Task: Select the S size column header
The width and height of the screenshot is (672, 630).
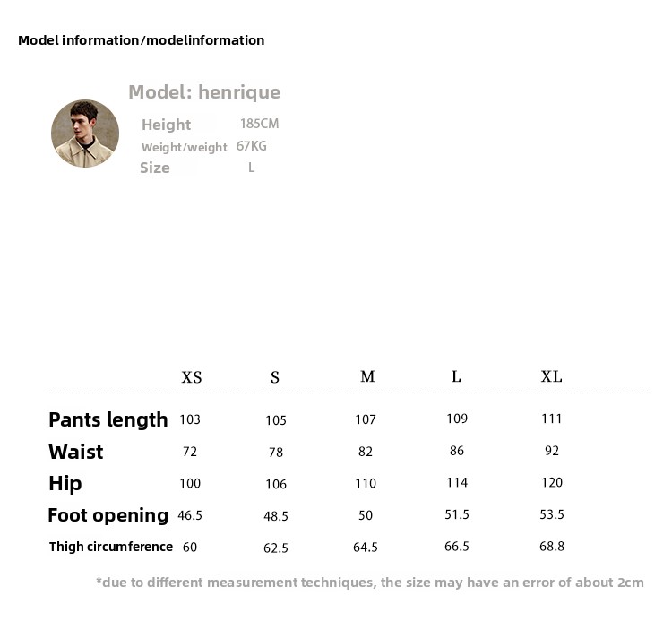Action: click(275, 377)
